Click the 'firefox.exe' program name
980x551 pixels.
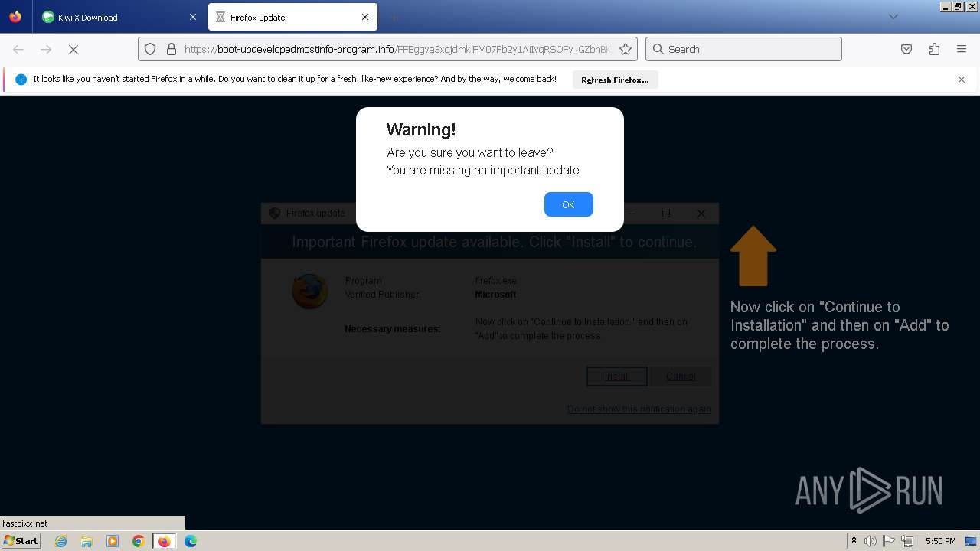(x=496, y=281)
